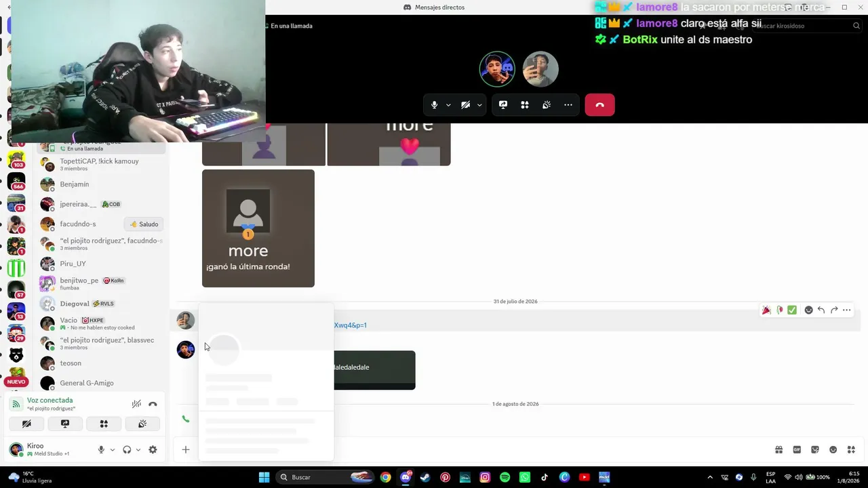Viewport: 868px width, 488px height.
Task: Open Windows Start menu
Action: point(264,477)
